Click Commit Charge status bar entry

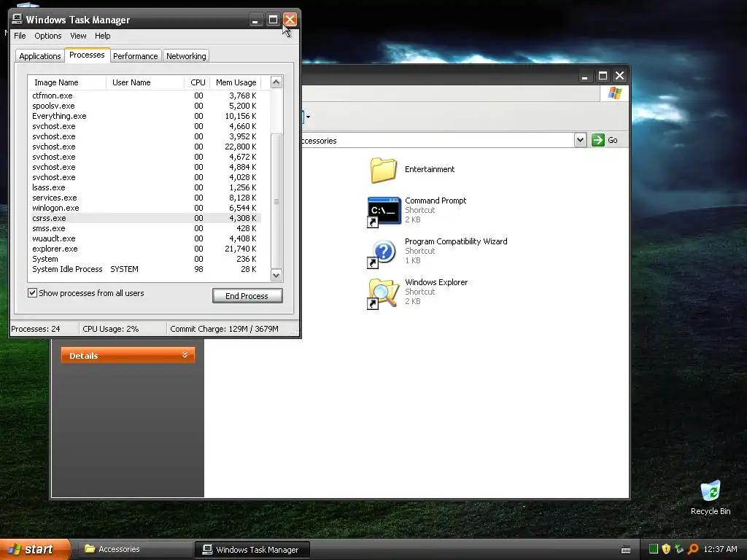[x=225, y=329]
